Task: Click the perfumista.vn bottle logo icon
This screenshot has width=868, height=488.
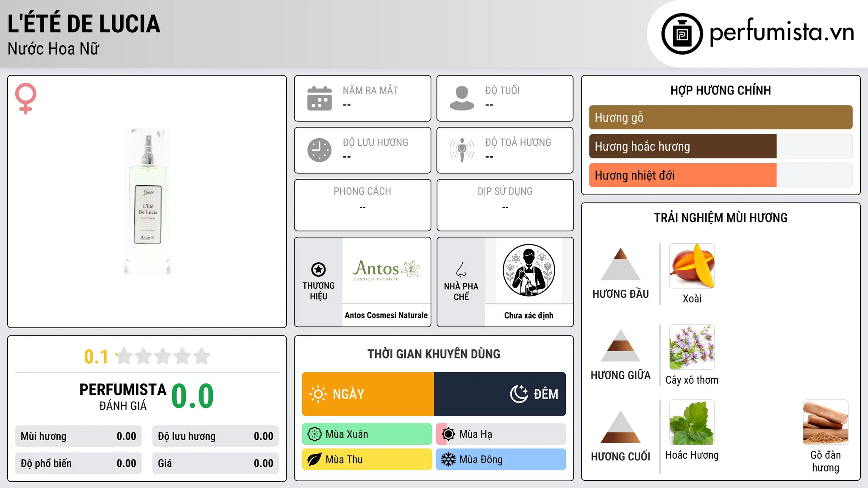Action: pyautogui.click(x=682, y=34)
